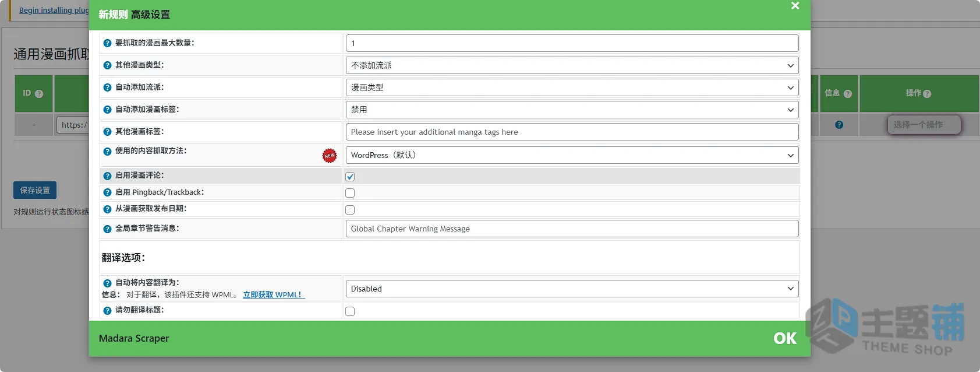
Task: Click help icon in 信息 column header
Action: tap(848, 94)
